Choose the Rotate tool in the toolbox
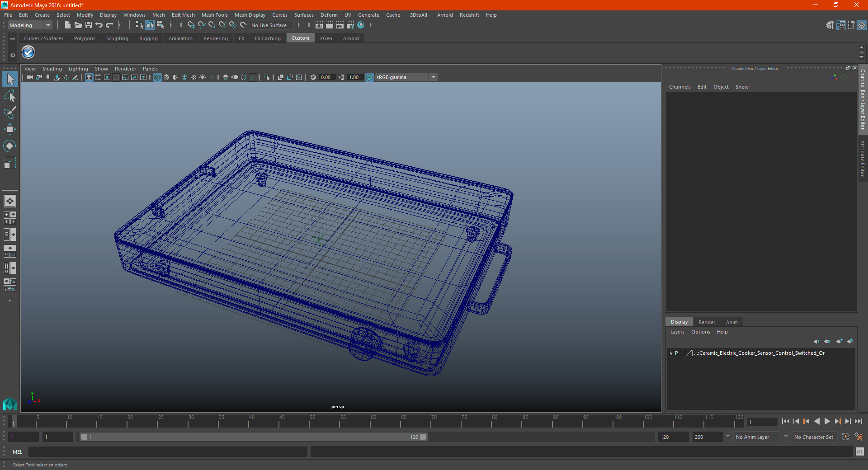868x470 pixels. 10,146
